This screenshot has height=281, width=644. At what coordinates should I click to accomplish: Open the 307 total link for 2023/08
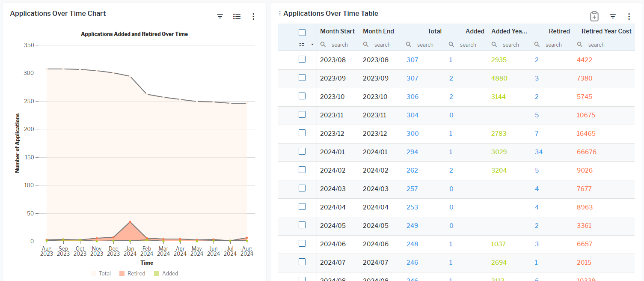(x=412, y=60)
